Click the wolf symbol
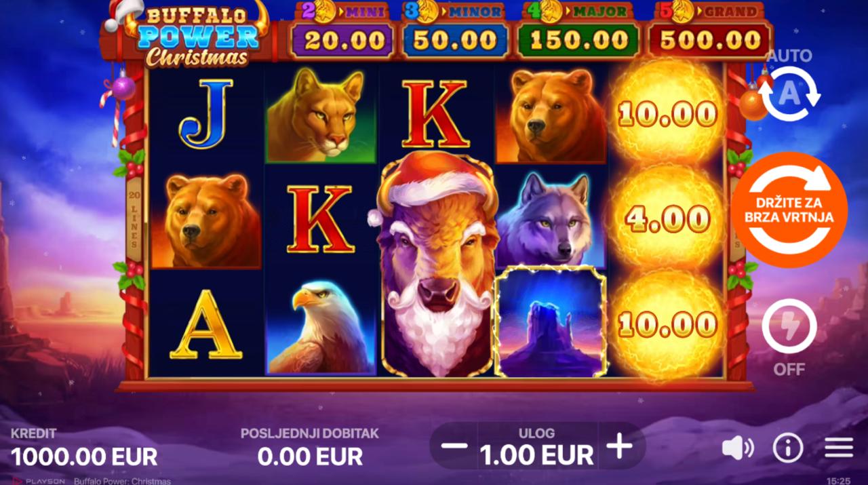 click(x=550, y=218)
